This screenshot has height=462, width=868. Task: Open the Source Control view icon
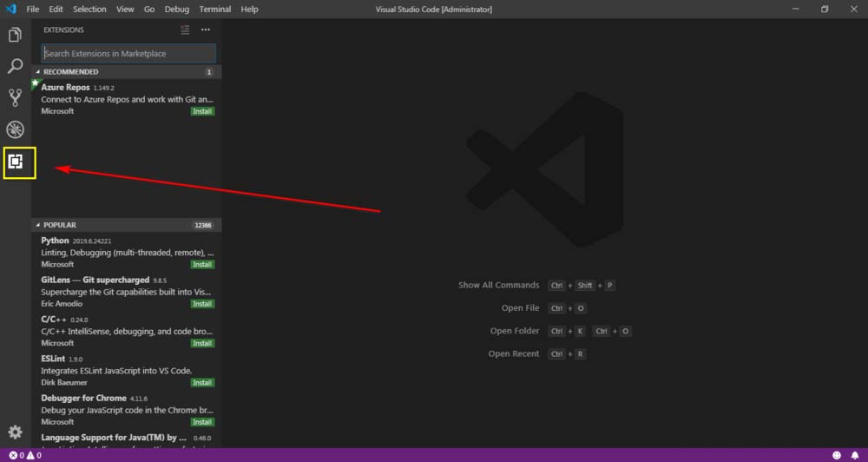coord(15,97)
